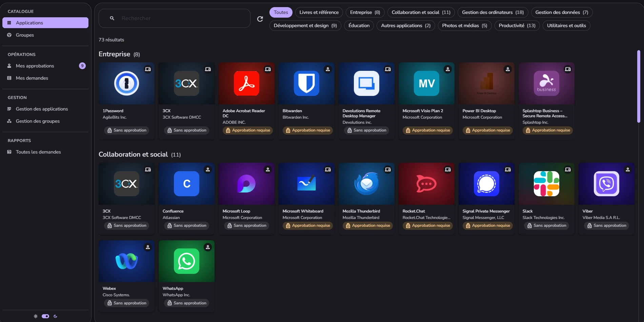Click the Adobe Acrobat Reader DC icon

pos(246,83)
